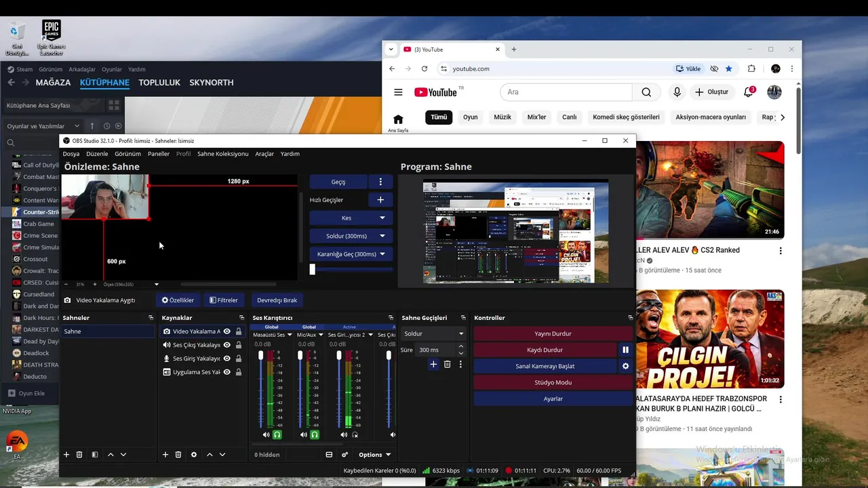Toggle mixer layout icon beside advanced audio
The height and width of the screenshot is (488, 868).
329,455
